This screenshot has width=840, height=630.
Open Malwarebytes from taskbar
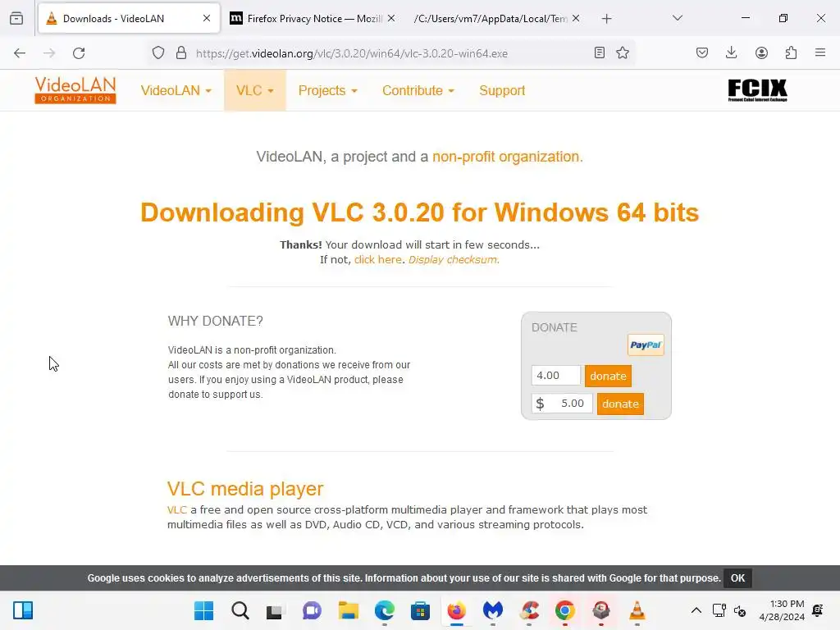click(493, 610)
